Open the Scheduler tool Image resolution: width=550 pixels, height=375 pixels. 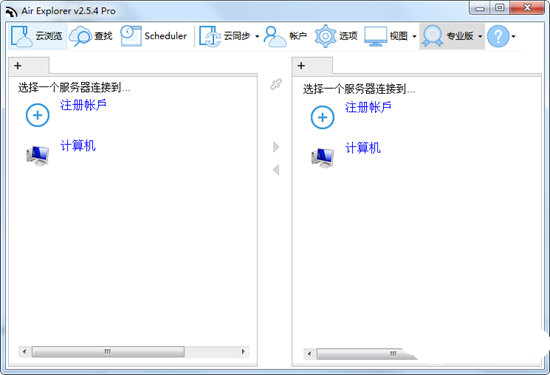154,36
